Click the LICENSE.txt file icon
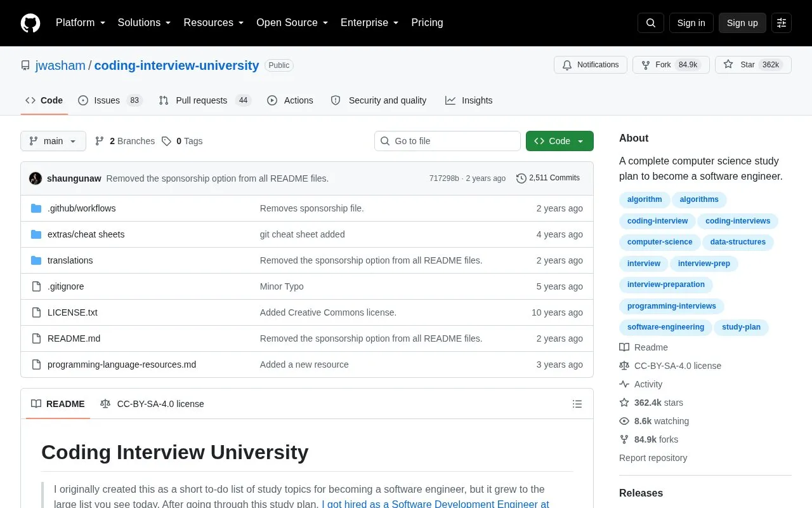812x508 pixels. [x=36, y=312]
